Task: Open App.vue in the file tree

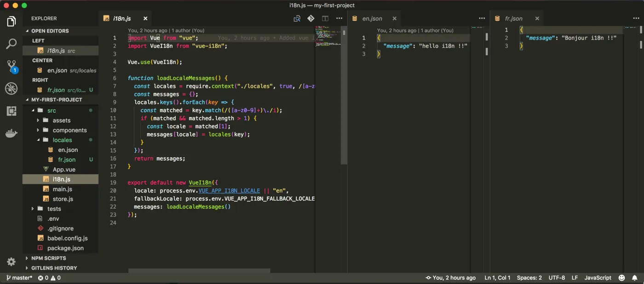Action: pyautogui.click(x=64, y=170)
